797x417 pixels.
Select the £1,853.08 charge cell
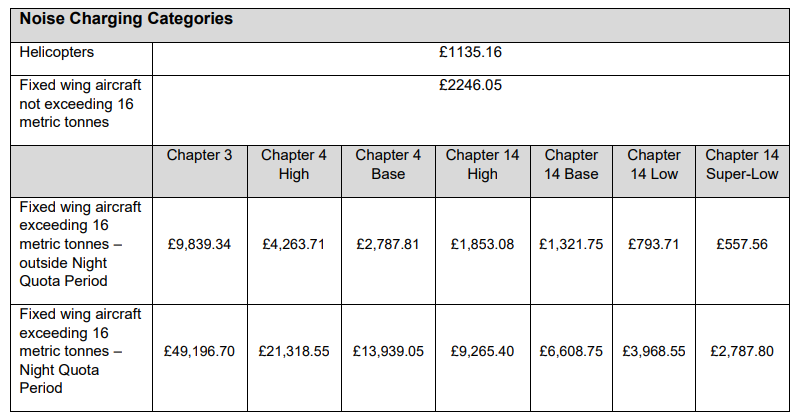tap(482, 245)
